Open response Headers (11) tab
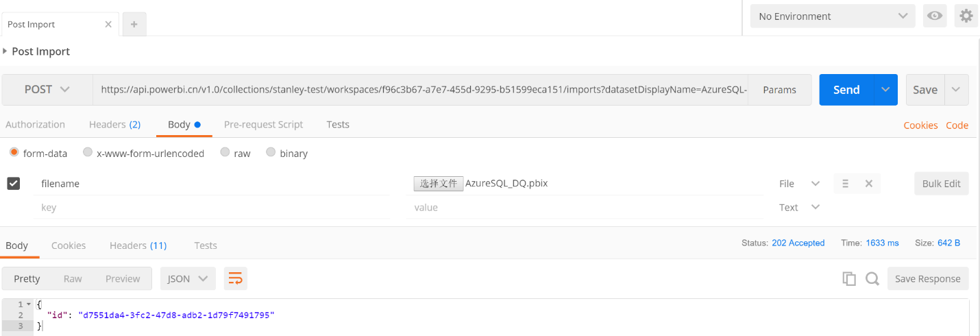Viewport: 980px width, 336px height. click(x=138, y=245)
